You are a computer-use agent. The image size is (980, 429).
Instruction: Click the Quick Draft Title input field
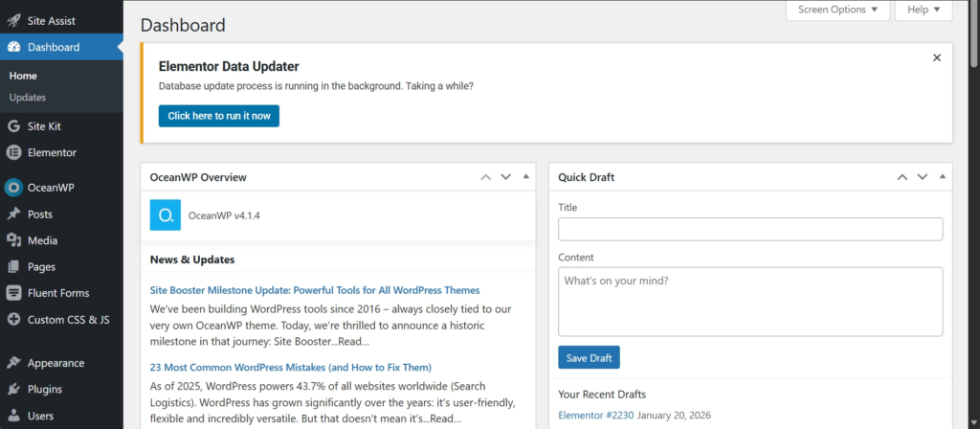750,229
